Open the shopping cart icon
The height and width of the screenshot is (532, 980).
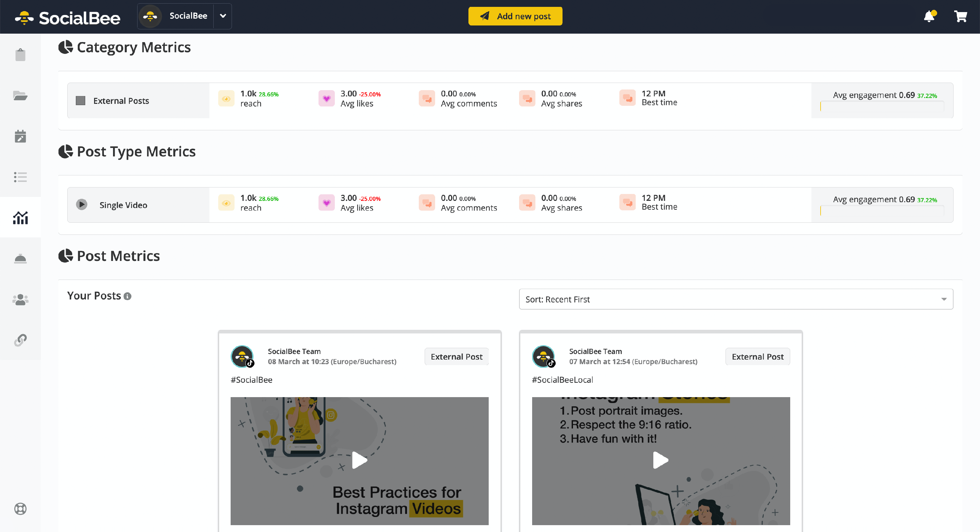(x=960, y=16)
